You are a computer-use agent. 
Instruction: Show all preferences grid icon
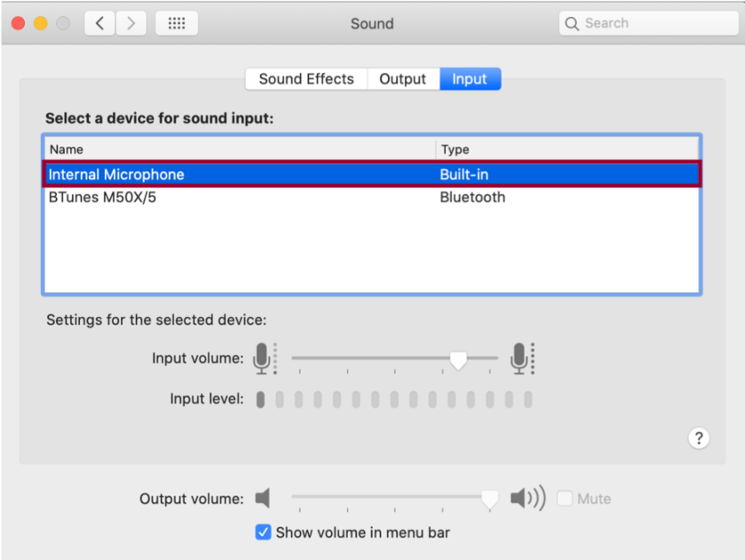pyautogui.click(x=176, y=23)
